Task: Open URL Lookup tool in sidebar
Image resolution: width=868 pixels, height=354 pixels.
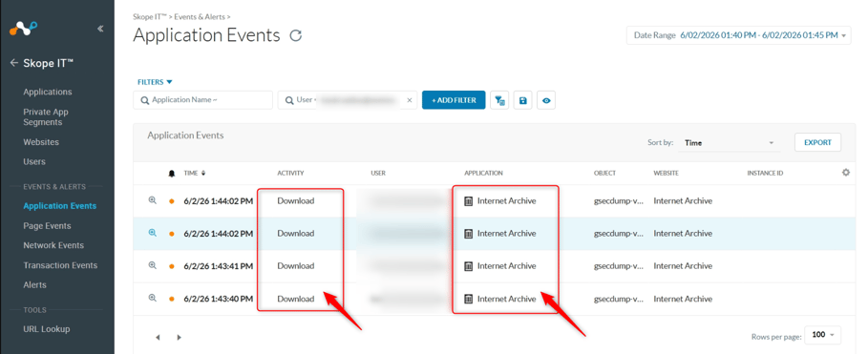Action: coord(47,329)
